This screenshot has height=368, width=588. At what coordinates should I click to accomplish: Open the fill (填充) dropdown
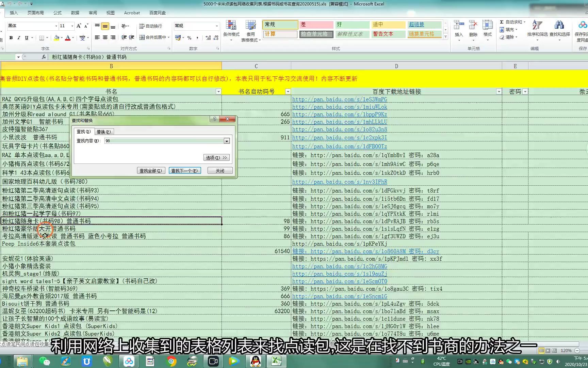coord(509,30)
